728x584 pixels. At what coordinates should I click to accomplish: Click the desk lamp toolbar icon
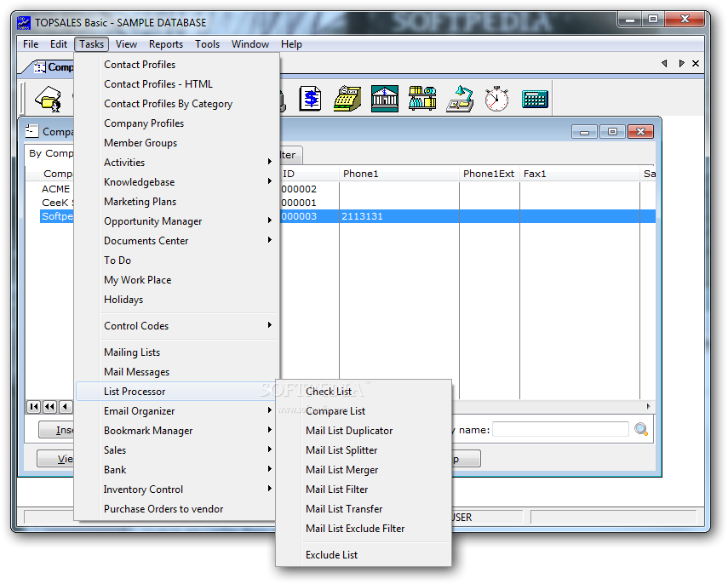pyautogui.click(x=460, y=99)
